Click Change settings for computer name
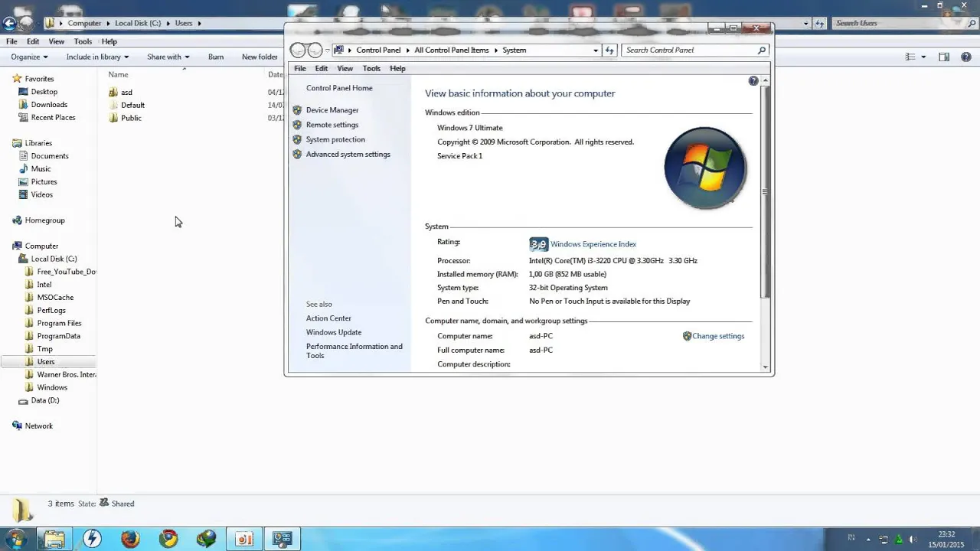 [x=718, y=336]
